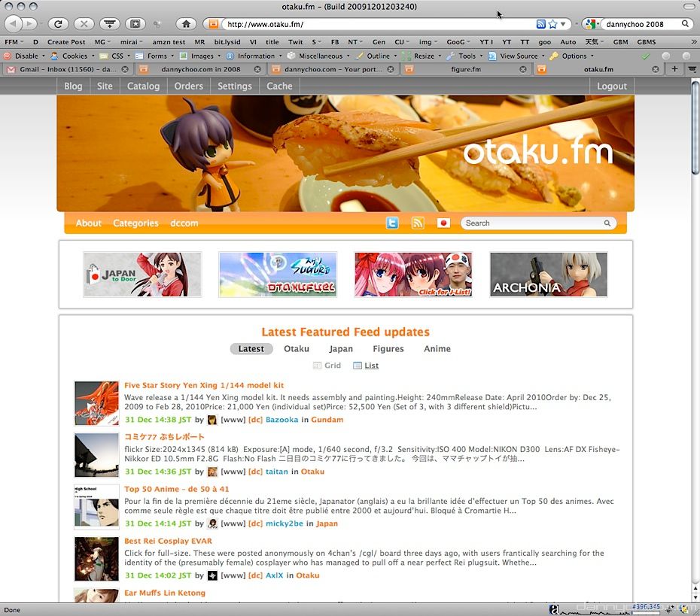Image resolution: width=700 pixels, height=616 pixels.
Task: Click the Logout button
Action: (x=611, y=86)
